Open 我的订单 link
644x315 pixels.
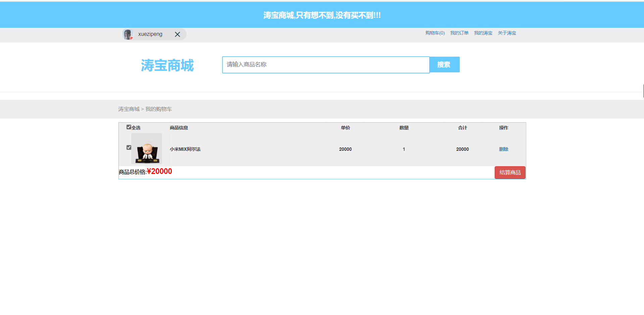point(459,33)
